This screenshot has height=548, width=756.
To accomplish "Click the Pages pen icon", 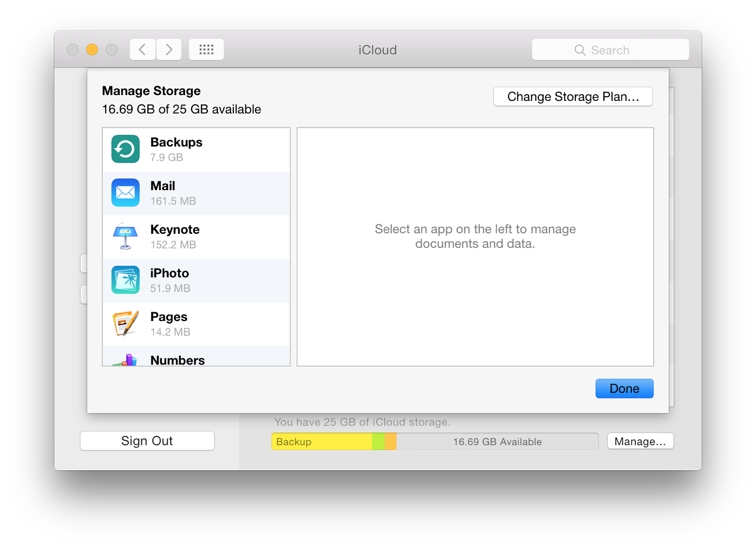I will click(x=126, y=324).
